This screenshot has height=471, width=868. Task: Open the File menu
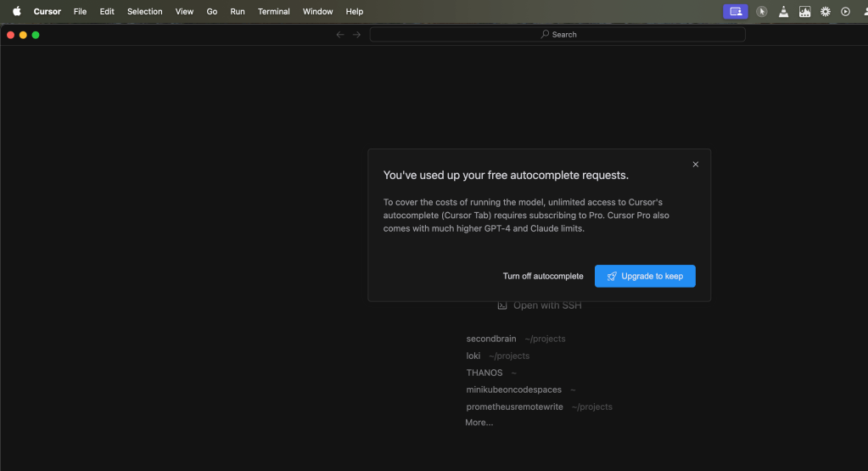coord(81,11)
